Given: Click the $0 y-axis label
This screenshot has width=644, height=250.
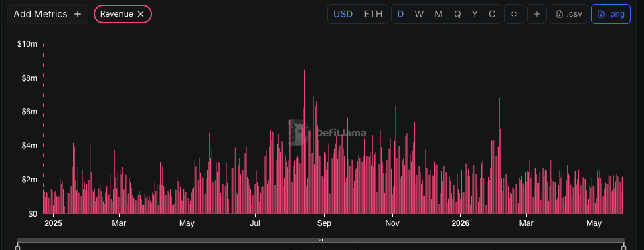Looking at the screenshot, I should click(33, 213).
